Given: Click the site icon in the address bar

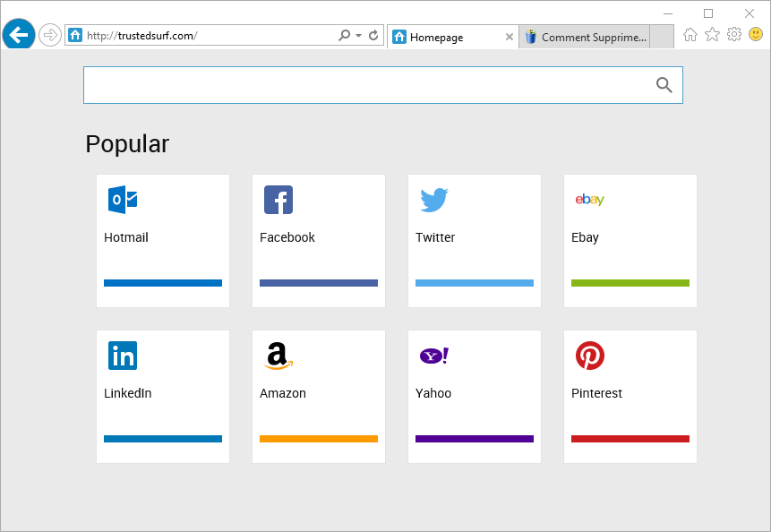Looking at the screenshot, I should [x=75, y=36].
